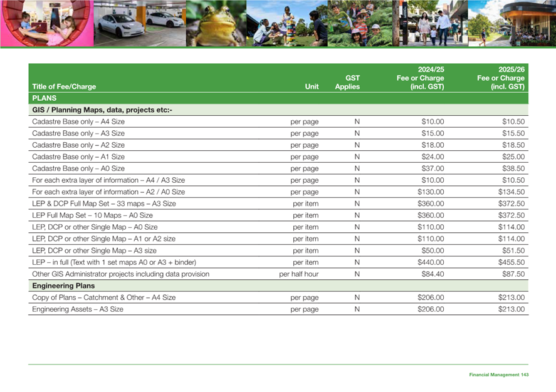Viewport: 556px width, 392px height.
Task: Click the children reading in red pod photo
Action: click(x=47, y=23)
